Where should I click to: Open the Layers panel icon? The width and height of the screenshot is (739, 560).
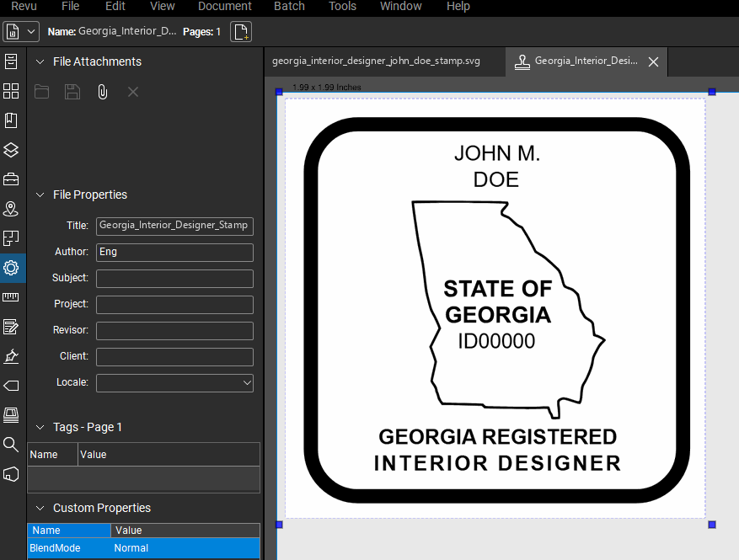[11, 150]
